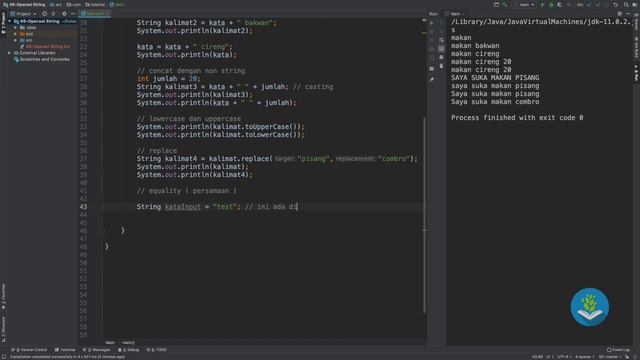Select the Main tab in Run panel
Image resolution: width=640 pixels, height=360 pixels.
455,13
